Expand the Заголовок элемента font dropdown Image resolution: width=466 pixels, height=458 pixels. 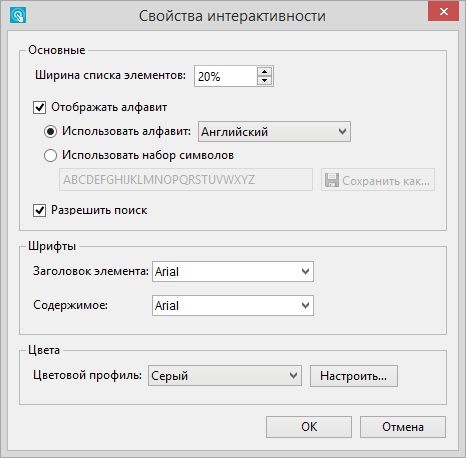coord(233,272)
